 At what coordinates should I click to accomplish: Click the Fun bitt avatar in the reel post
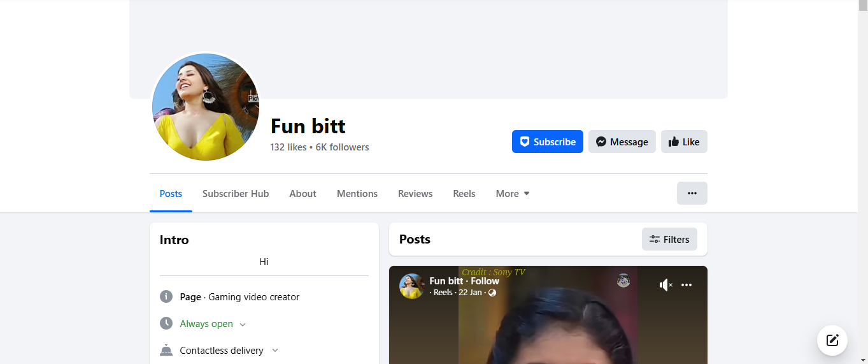pyautogui.click(x=412, y=286)
